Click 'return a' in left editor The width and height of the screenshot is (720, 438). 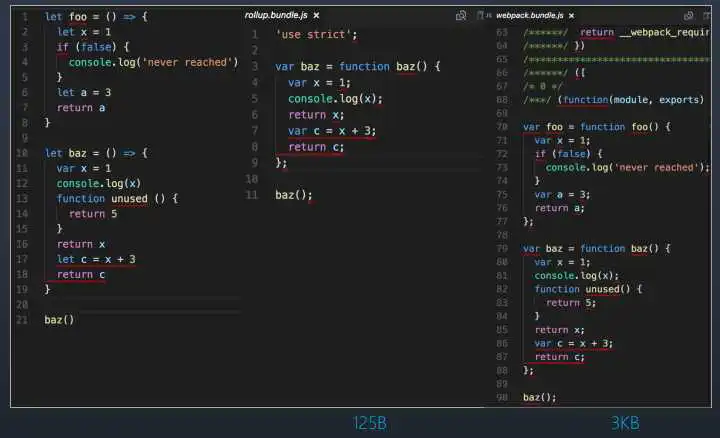[x=81, y=108]
